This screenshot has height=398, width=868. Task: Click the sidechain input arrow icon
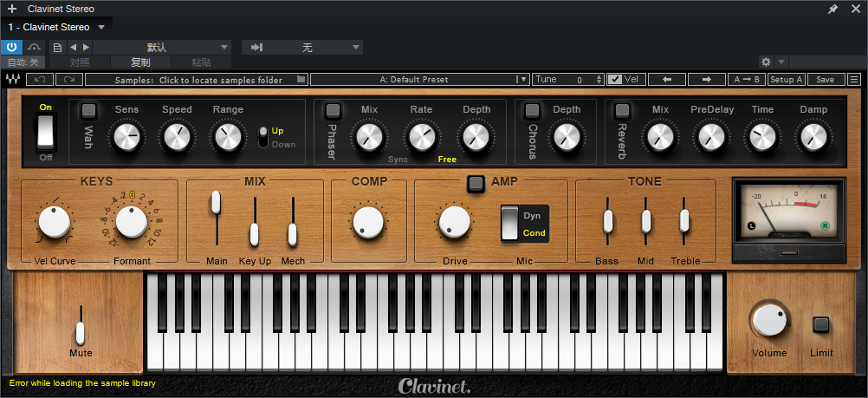256,47
